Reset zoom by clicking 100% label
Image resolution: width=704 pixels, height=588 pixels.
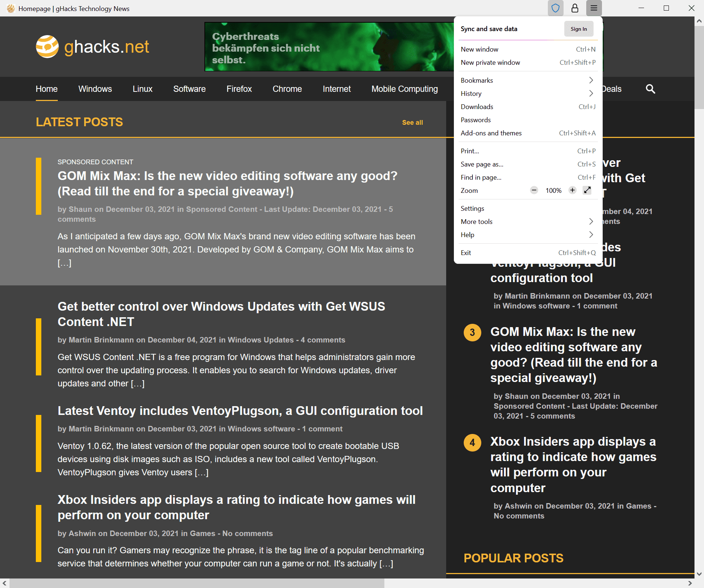(553, 190)
